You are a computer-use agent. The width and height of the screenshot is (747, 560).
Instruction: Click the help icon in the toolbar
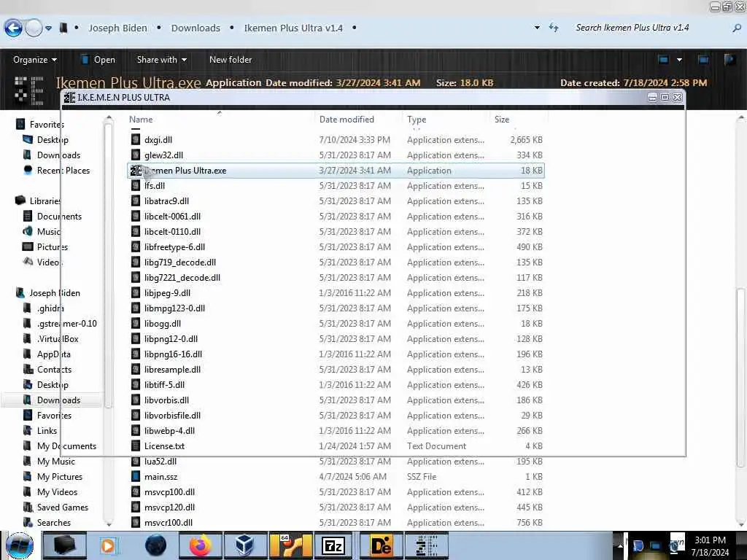(x=729, y=60)
